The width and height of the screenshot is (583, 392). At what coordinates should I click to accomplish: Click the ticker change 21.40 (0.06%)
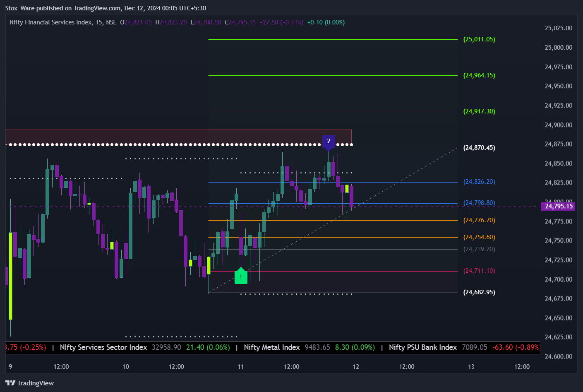[x=208, y=347]
